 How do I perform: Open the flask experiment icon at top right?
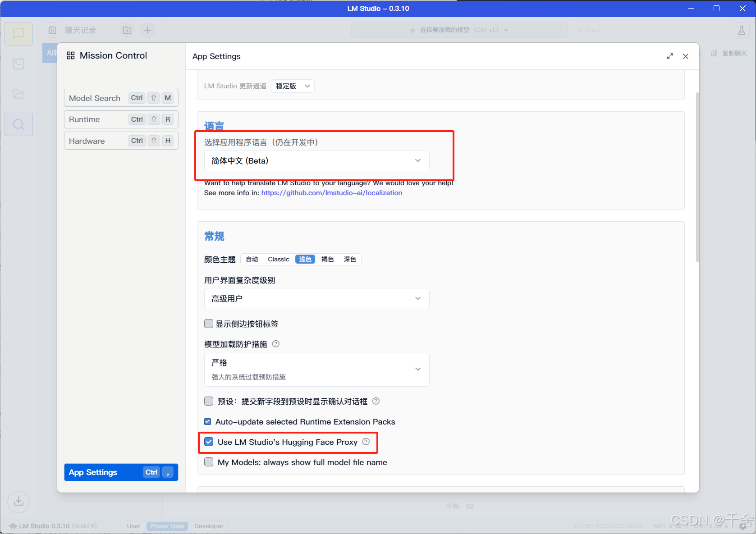(x=742, y=30)
